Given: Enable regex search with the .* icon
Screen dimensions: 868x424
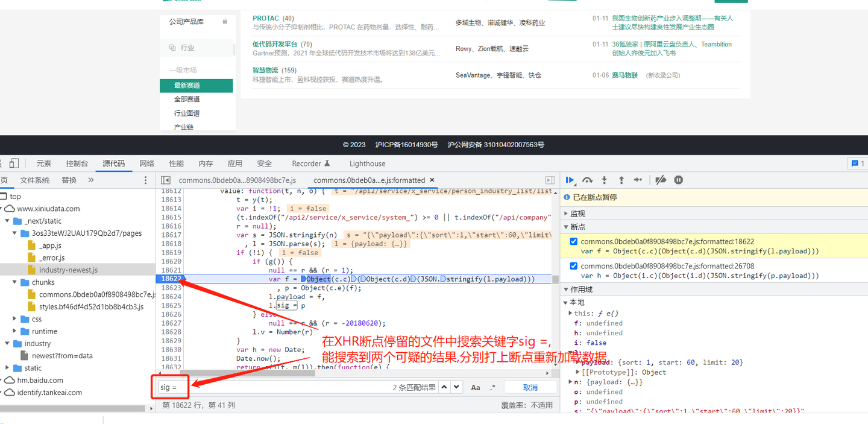Looking at the screenshot, I should click(x=491, y=387).
